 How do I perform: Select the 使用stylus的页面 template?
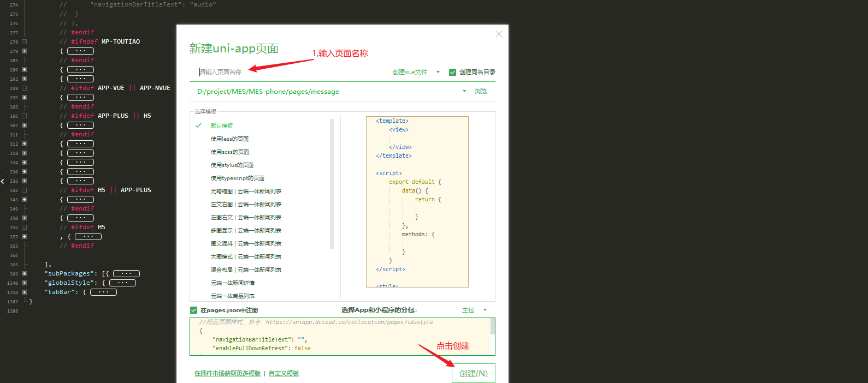point(232,165)
